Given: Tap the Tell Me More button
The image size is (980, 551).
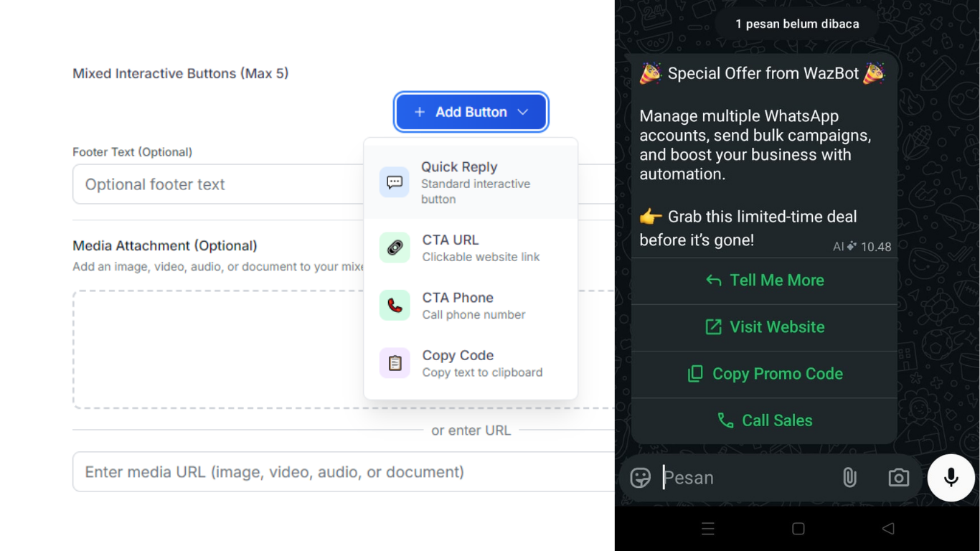Looking at the screenshot, I should coord(764,280).
